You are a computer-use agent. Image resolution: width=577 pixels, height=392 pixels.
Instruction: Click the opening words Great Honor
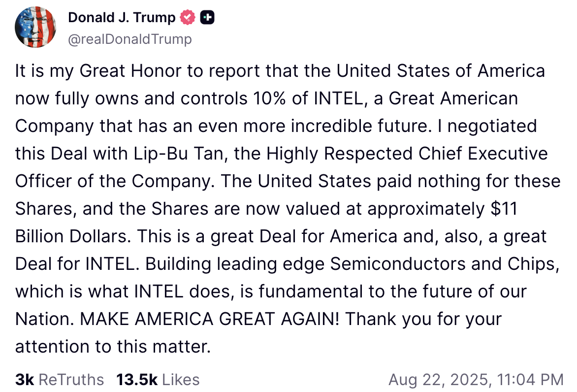click(130, 71)
